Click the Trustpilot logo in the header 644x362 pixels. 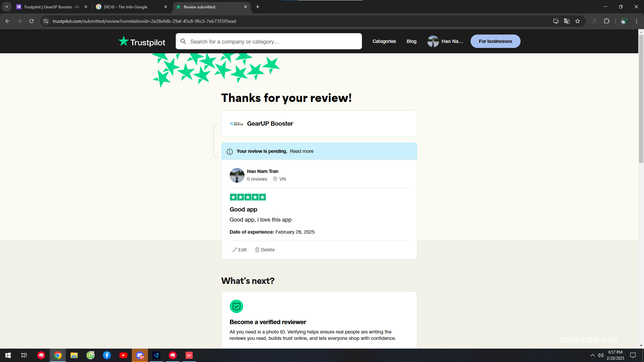142,42
